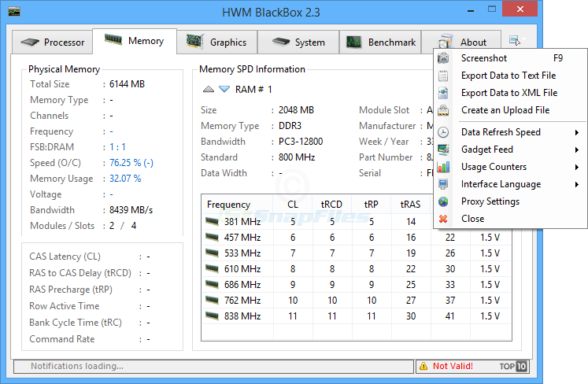588x384 pixels.
Task: Click the 2048 MB size value
Action: click(x=296, y=110)
